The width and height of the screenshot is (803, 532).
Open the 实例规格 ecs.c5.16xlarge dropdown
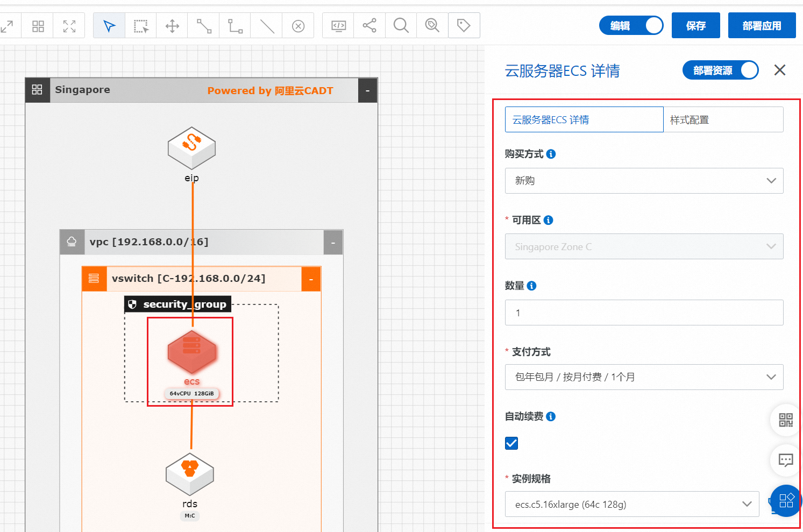point(632,504)
